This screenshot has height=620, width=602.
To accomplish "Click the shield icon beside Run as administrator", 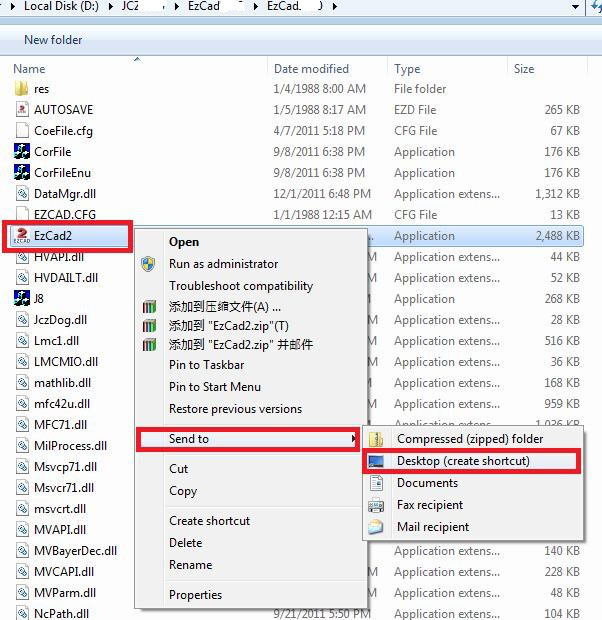I will pyautogui.click(x=148, y=264).
